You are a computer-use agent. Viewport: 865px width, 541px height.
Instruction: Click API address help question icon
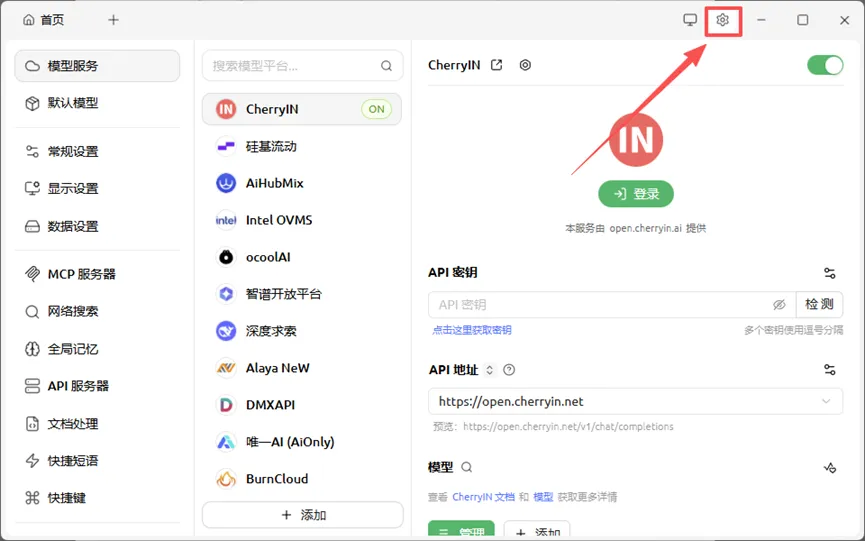509,370
